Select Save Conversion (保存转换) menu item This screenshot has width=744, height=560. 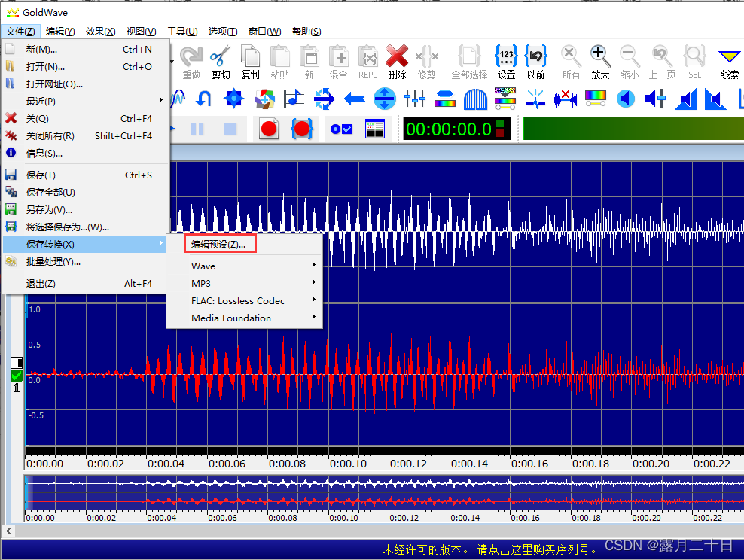coord(86,244)
